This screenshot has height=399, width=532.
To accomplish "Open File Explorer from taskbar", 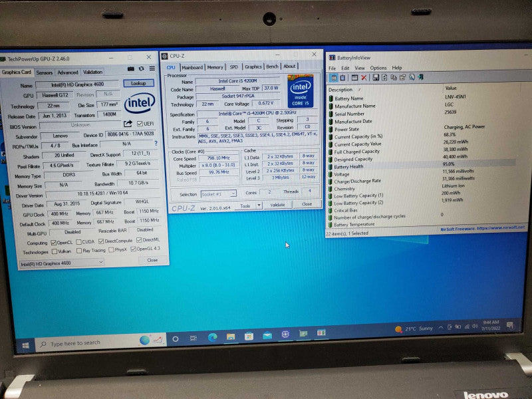I will [x=231, y=336].
